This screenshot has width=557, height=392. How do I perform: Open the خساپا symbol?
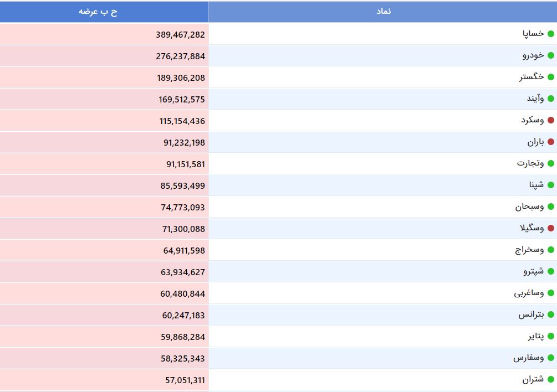533,34
